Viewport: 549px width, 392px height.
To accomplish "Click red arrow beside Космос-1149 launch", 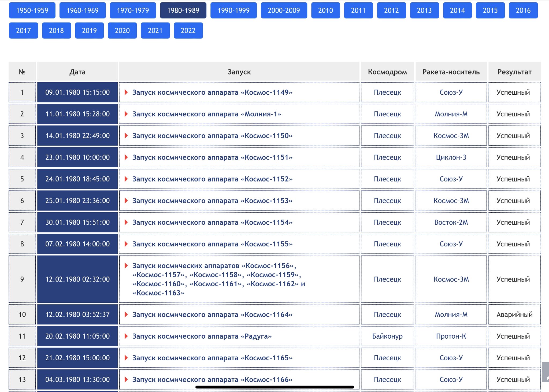I will coord(126,92).
